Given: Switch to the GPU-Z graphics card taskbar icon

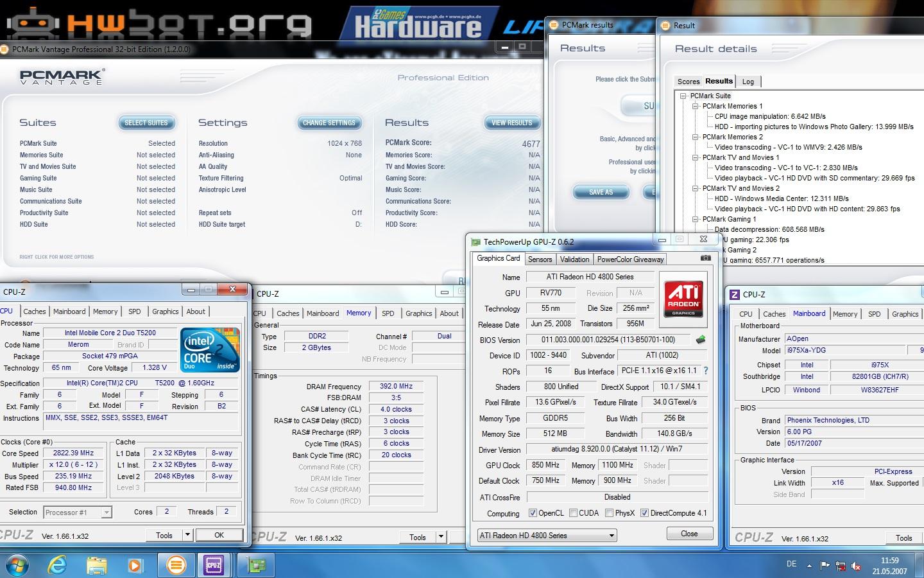Looking at the screenshot, I should click(x=257, y=565).
